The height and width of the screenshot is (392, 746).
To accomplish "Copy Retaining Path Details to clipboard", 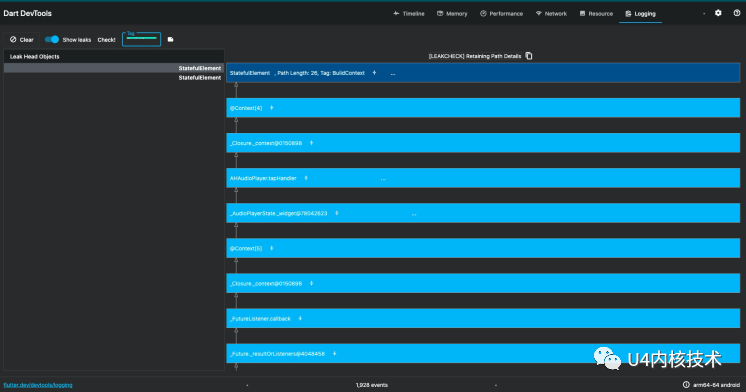I will click(x=529, y=56).
